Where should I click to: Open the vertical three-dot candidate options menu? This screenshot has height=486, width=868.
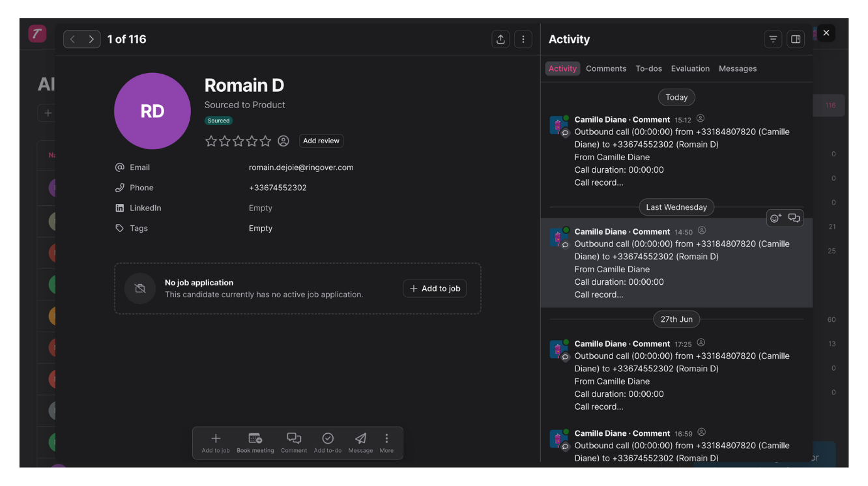[x=523, y=39]
